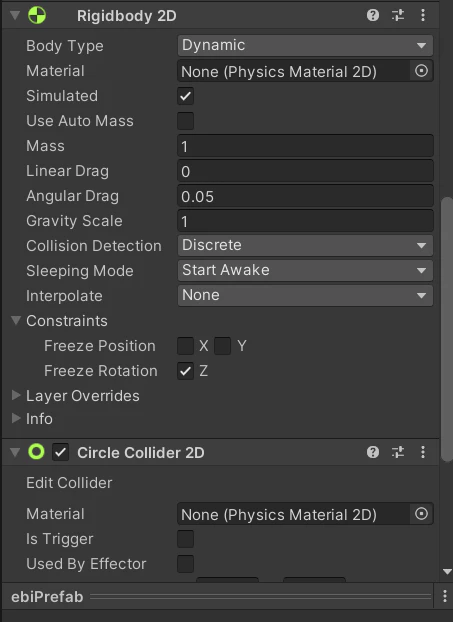Viewport: 453px width, 622px height.
Task: Open Circle Collider 2D three-dot menu
Action: click(423, 452)
